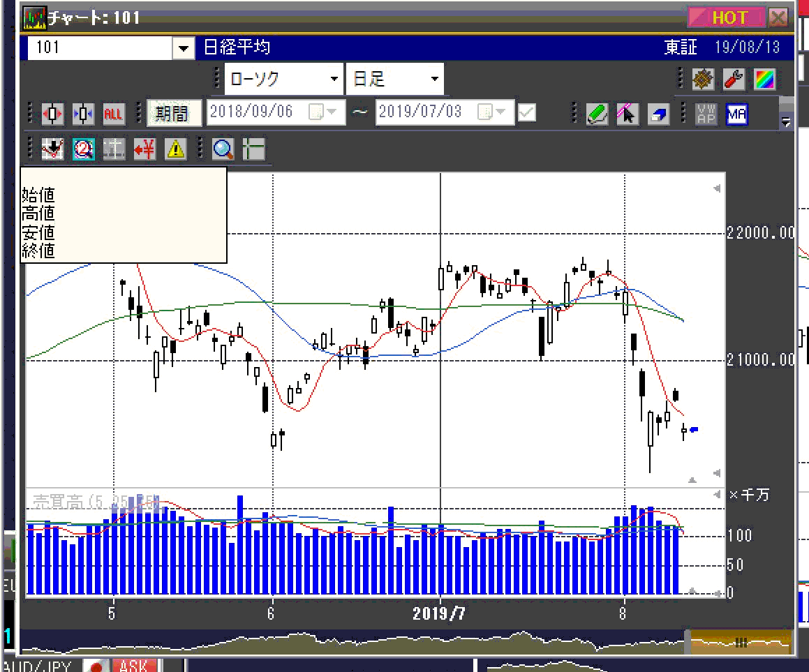
Task: Click the narrow candlestick spacing icon
Action: [83, 114]
